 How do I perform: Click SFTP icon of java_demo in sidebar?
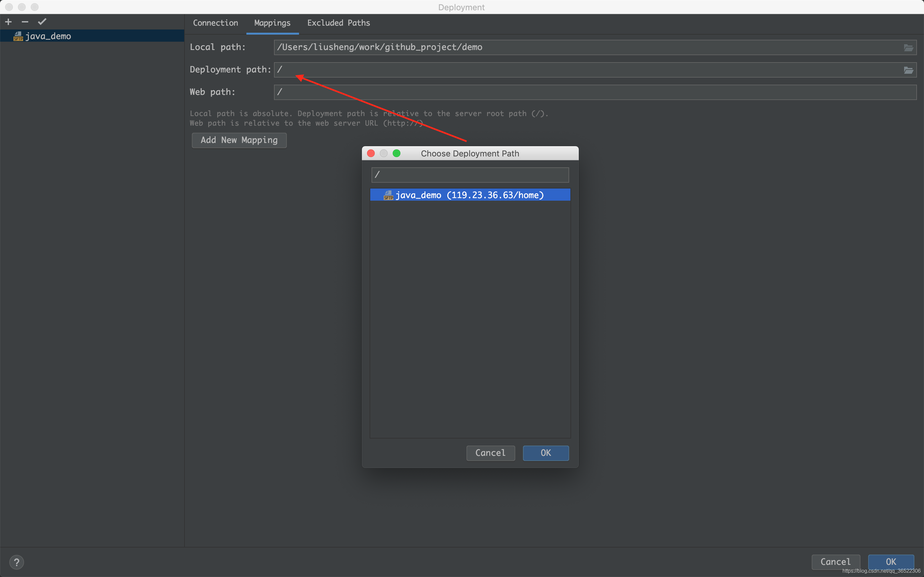click(18, 36)
